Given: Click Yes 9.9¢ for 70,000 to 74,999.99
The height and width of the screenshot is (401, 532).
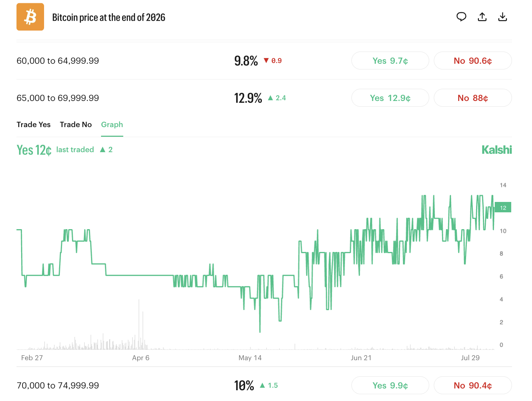Looking at the screenshot, I should click(x=390, y=385).
